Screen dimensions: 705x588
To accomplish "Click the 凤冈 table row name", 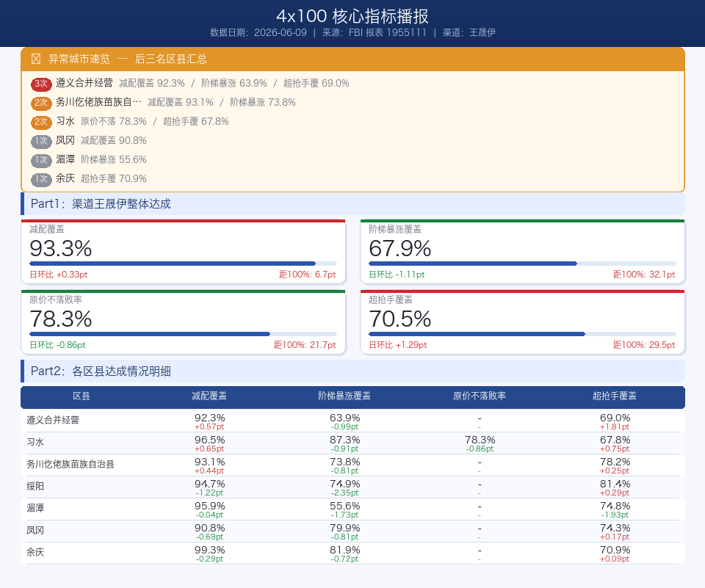I will pos(35,531).
